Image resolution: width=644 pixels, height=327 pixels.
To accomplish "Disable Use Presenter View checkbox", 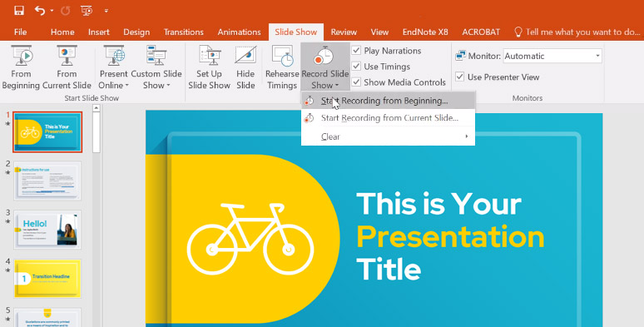I will 459,77.
